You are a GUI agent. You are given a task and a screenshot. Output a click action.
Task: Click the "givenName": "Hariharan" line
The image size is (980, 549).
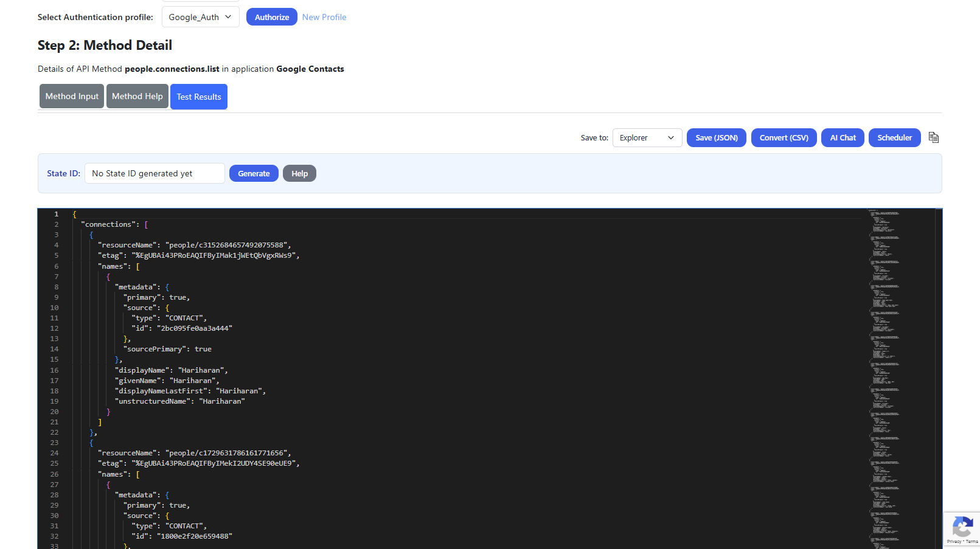tap(167, 381)
